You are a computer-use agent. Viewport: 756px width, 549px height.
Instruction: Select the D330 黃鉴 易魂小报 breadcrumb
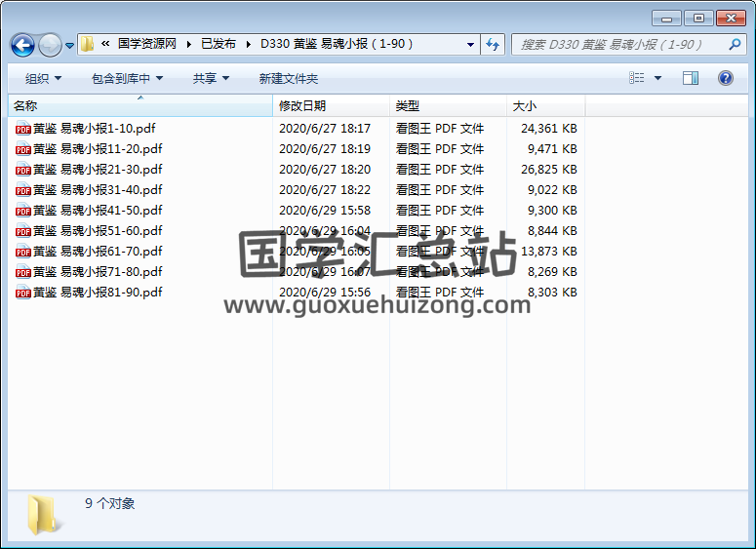point(337,44)
